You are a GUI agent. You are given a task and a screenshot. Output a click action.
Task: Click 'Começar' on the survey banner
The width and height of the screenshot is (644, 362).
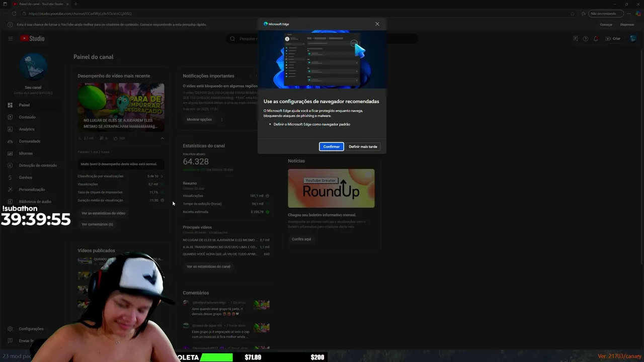click(606, 25)
